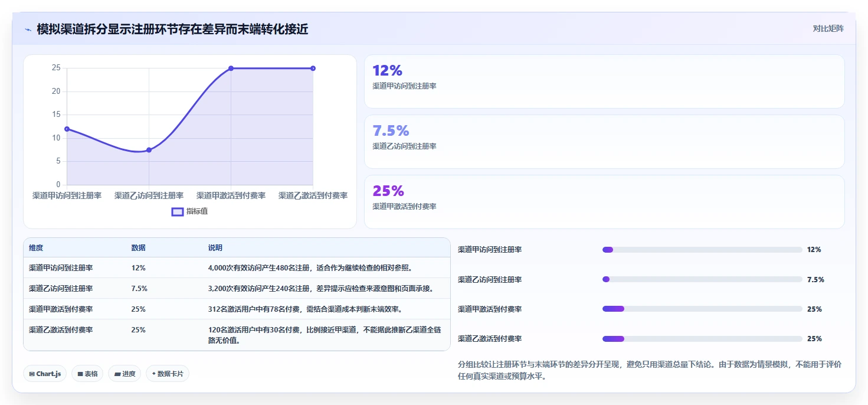
Task: Click the footnote paragraph starting with 分组比较
Action: (650, 371)
